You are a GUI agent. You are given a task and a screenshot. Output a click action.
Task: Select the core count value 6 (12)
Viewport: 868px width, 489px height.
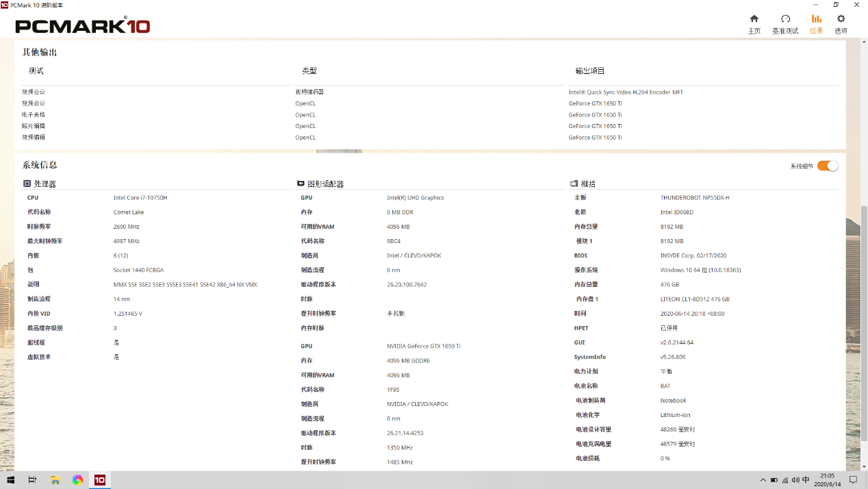(x=120, y=255)
